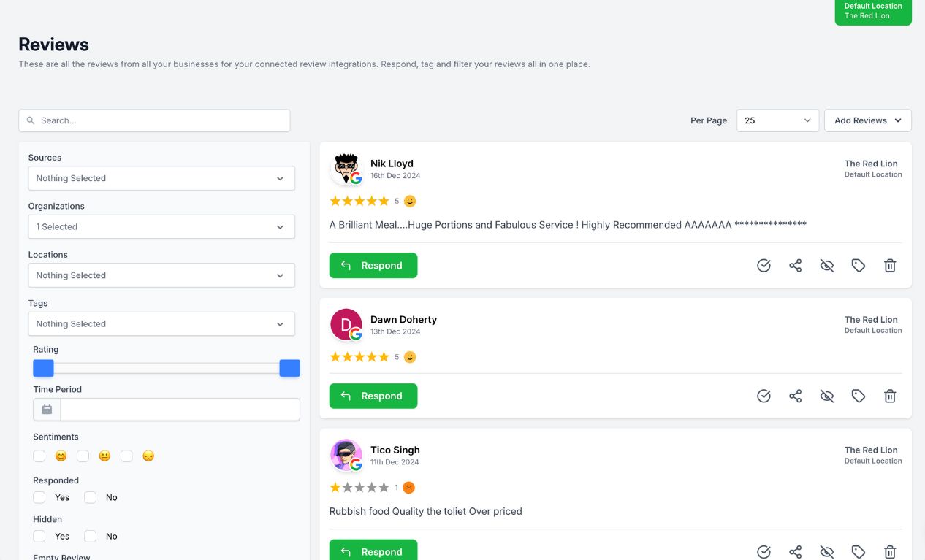Hide Nik Lloyd's review from view
Viewport: 925px width, 560px height.
click(x=826, y=265)
